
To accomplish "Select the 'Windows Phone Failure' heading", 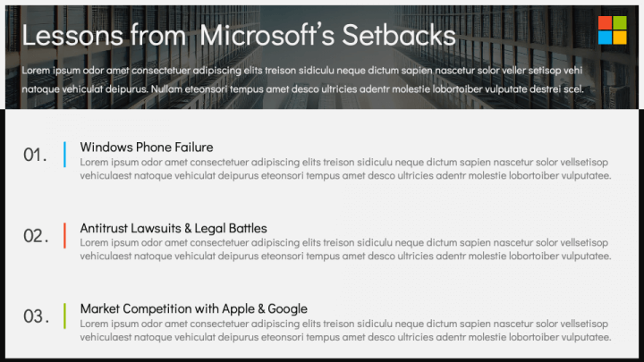I will pyautogui.click(x=147, y=147).
